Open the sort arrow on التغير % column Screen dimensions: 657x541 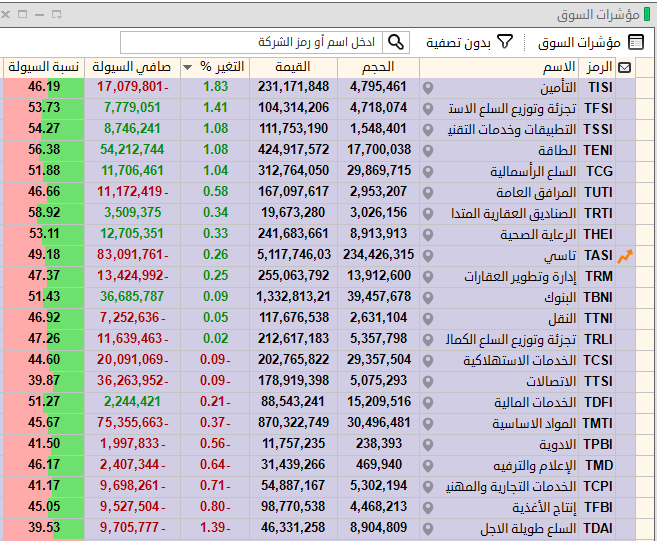[x=187, y=67]
